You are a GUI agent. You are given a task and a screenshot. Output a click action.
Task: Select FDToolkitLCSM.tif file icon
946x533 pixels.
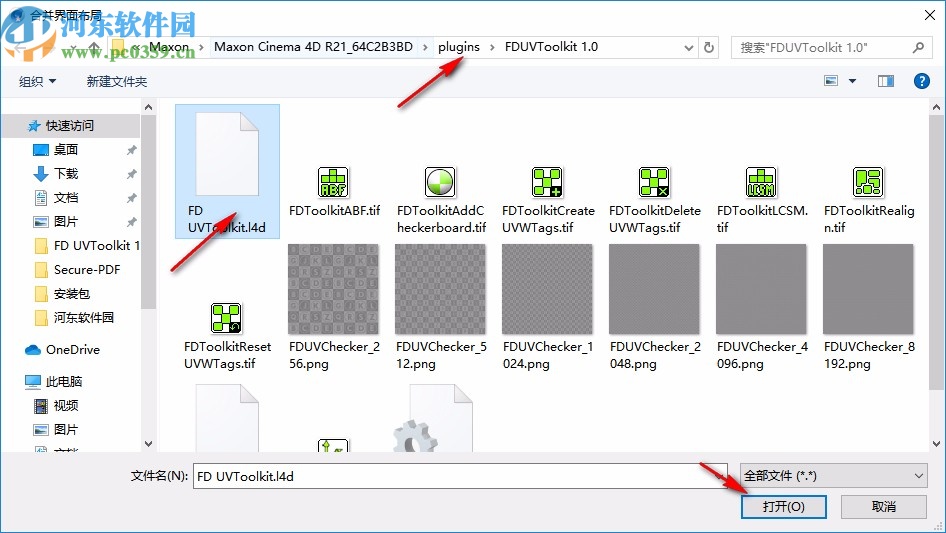pyautogui.click(x=761, y=182)
